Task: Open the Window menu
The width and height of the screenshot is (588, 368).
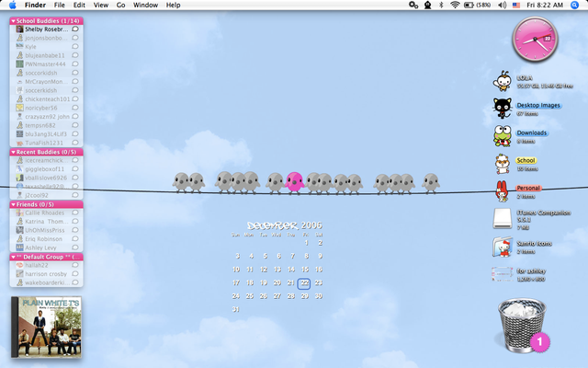Action: tap(145, 5)
